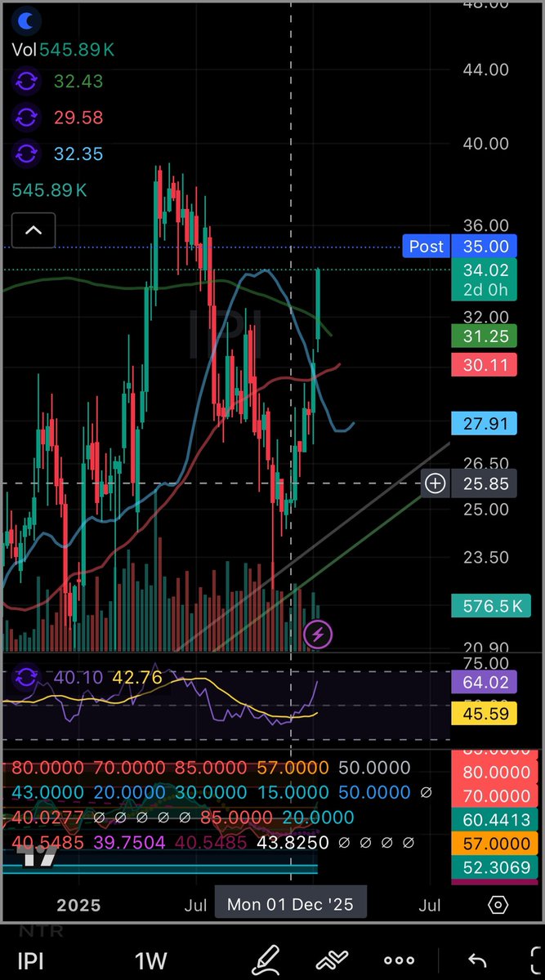Tap the Mon 01 Dec '25 date label
545x980 pixels.
[290, 904]
